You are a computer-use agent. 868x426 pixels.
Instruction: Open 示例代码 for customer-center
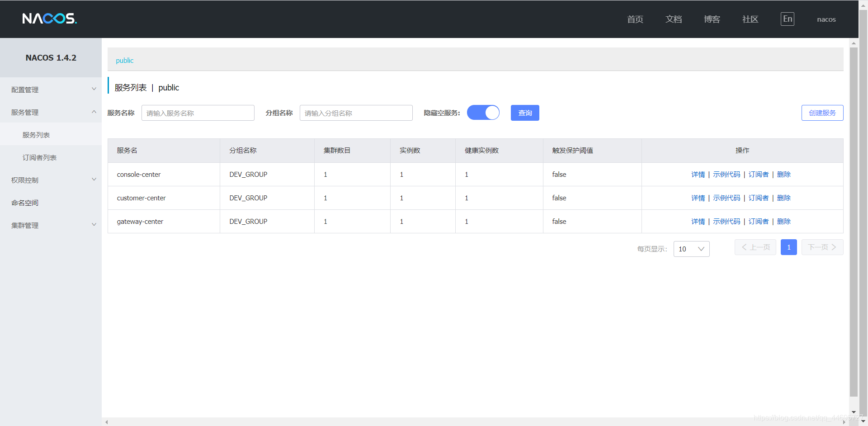click(726, 198)
